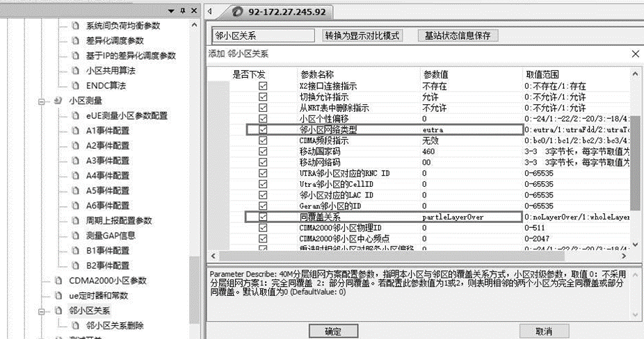
Task: Select ENDC算法 tree item
Action: pyautogui.click(x=106, y=85)
